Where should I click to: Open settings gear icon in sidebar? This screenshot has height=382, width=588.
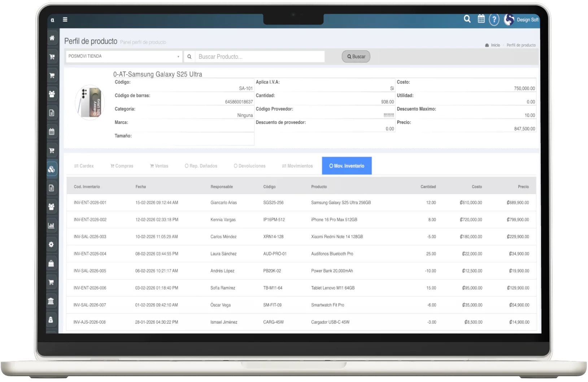point(51,245)
